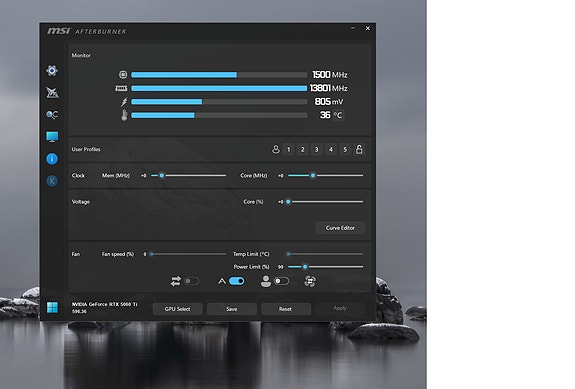Click the Mem (MHz) clock slider handle
Screen dimensions: 575x389
coord(162,175)
